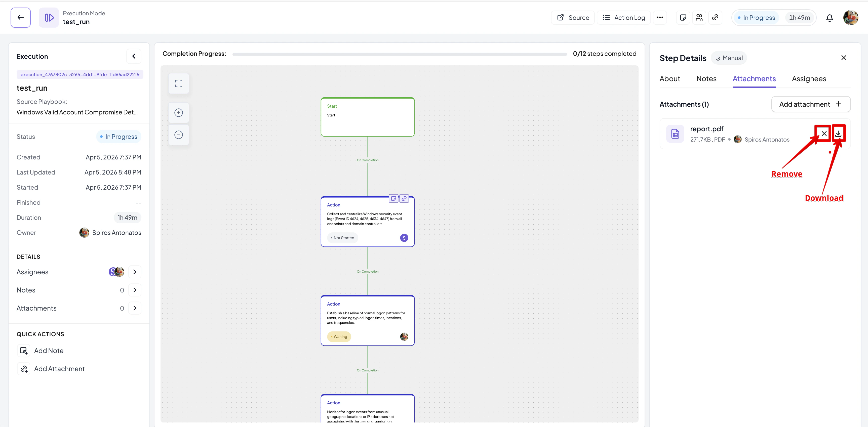
Task: Click the fit-to-screen canvas icon
Action: tap(179, 83)
